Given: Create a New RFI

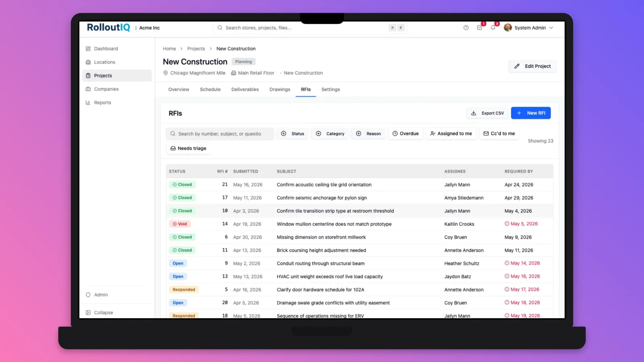Looking at the screenshot, I should [x=531, y=113].
